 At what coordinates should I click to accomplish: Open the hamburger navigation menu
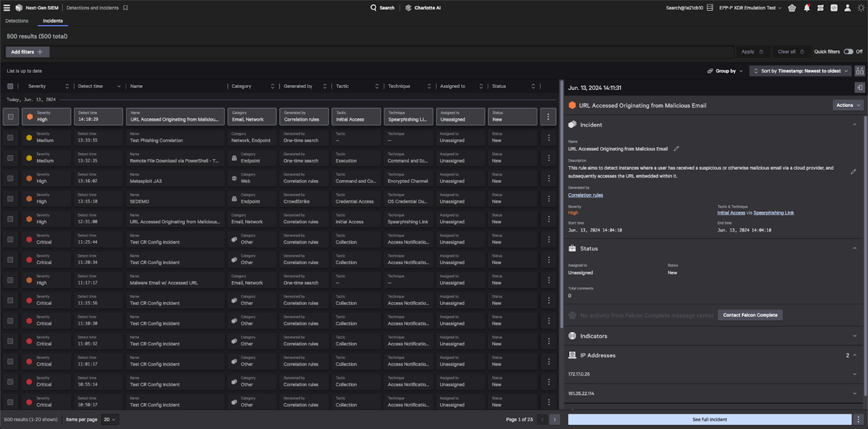pos(7,8)
